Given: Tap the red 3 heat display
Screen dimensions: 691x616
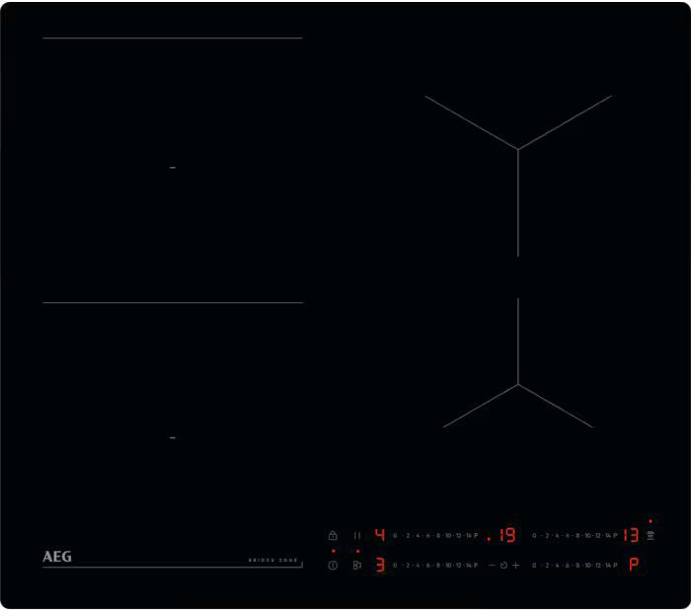Looking at the screenshot, I should [x=380, y=566].
